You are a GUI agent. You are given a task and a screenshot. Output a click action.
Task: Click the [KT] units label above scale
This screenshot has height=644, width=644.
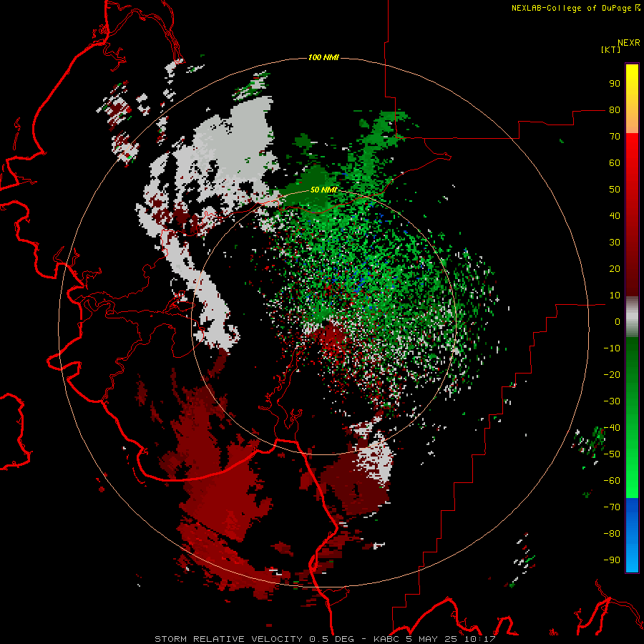pos(610,49)
